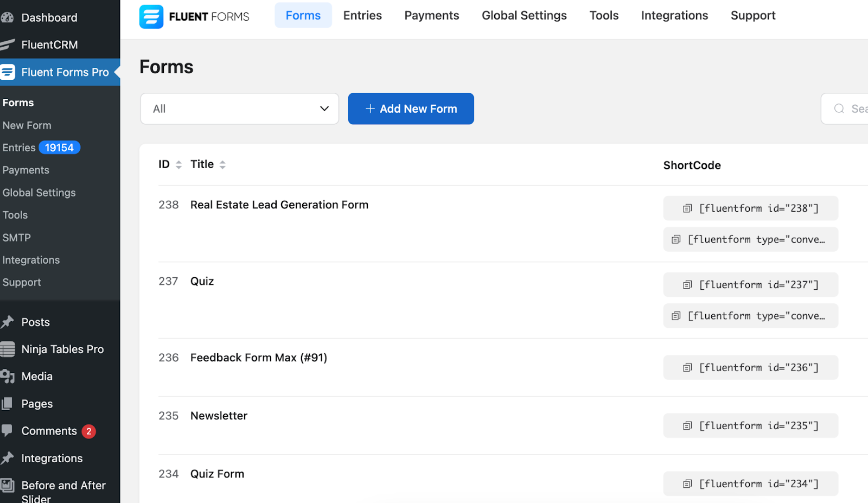This screenshot has height=503, width=868.
Task: Click the Dashboard gauge icon in sidebar
Action: coord(7,17)
